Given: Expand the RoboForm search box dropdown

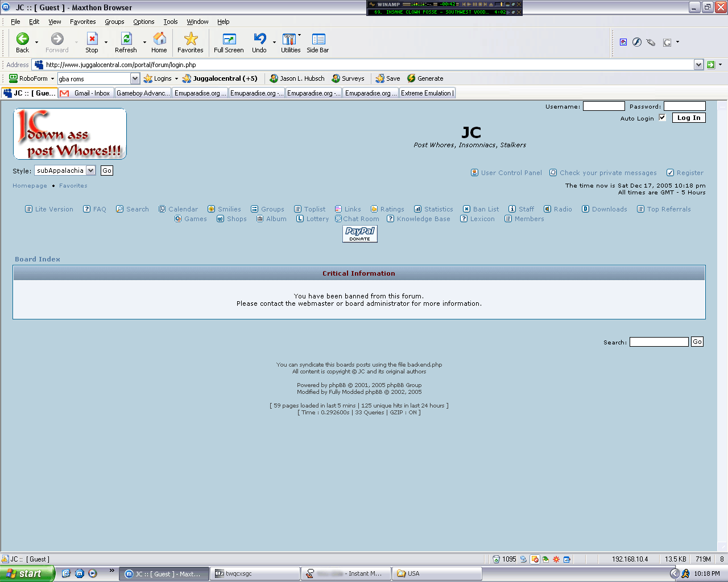Looking at the screenshot, I should tap(135, 78).
